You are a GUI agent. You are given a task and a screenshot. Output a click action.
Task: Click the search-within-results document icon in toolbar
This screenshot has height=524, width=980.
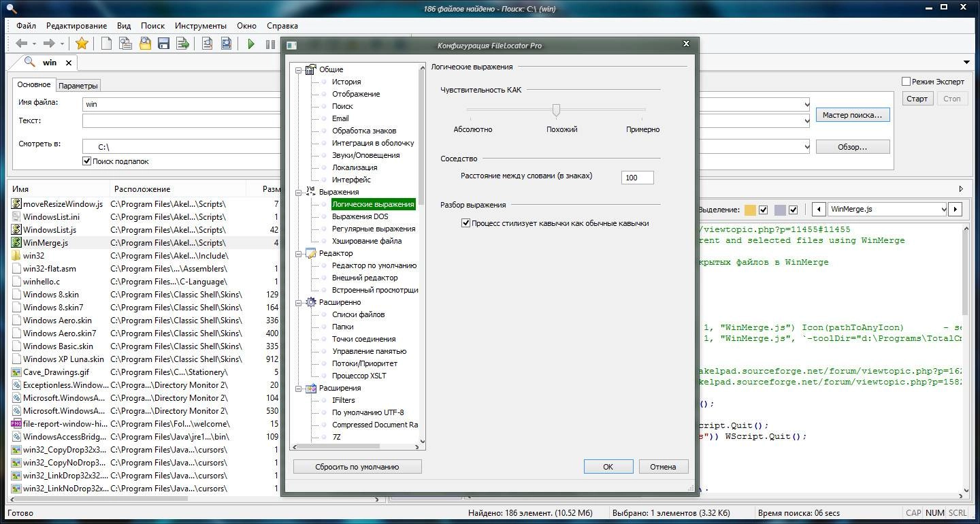(125, 44)
